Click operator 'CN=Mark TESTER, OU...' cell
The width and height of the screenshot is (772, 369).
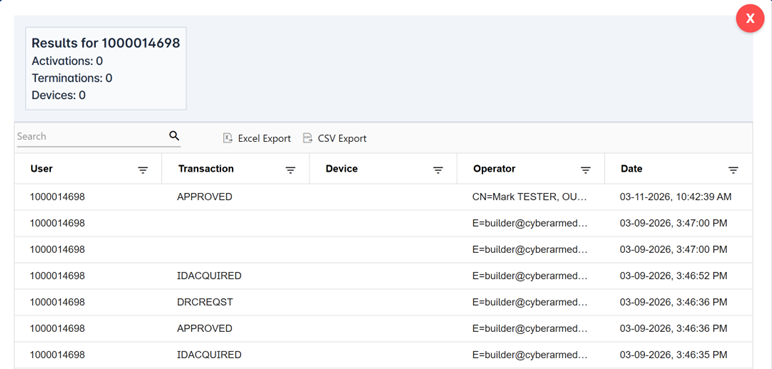pyautogui.click(x=530, y=197)
